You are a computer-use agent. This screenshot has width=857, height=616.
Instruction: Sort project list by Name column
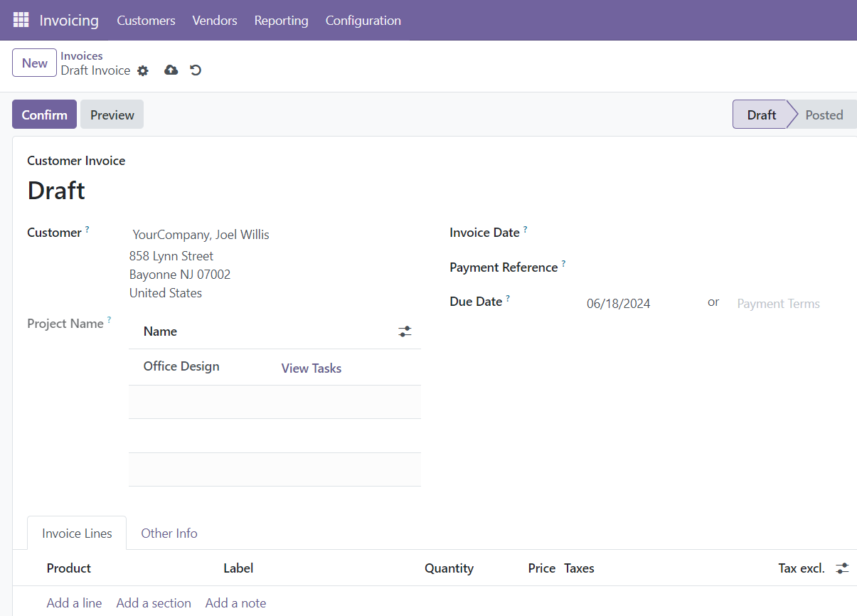point(160,331)
